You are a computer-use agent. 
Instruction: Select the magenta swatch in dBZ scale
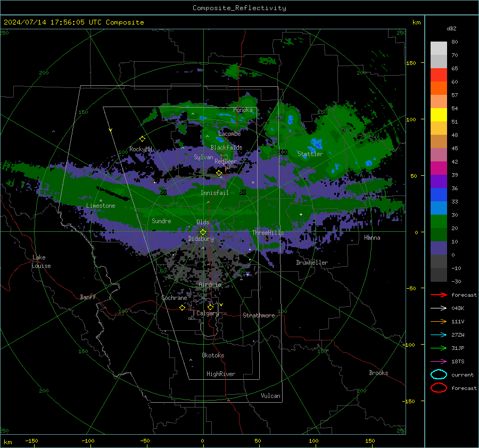click(439, 168)
